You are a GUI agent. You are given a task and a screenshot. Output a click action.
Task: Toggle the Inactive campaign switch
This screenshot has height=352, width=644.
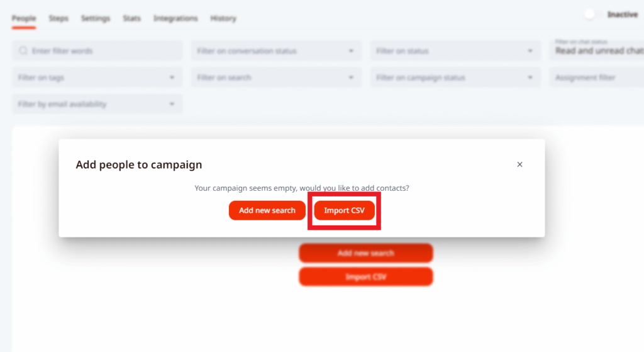pyautogui.click(x=591, y=14)
